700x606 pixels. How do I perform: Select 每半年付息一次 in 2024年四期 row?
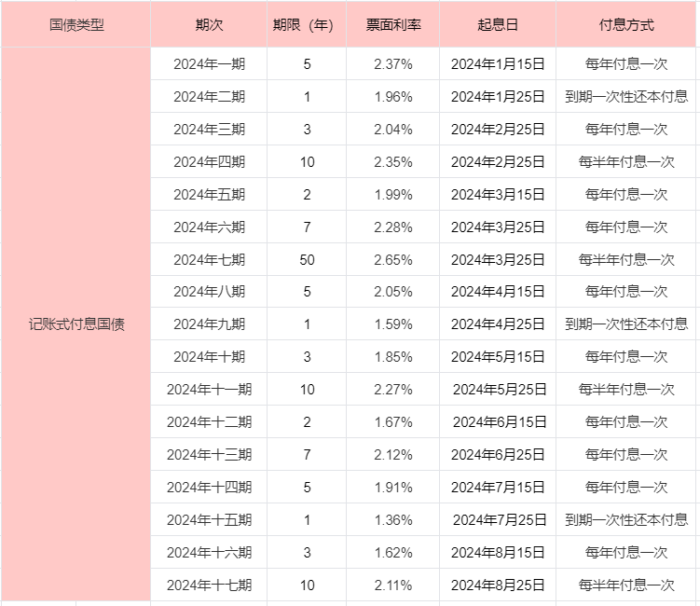625,161
